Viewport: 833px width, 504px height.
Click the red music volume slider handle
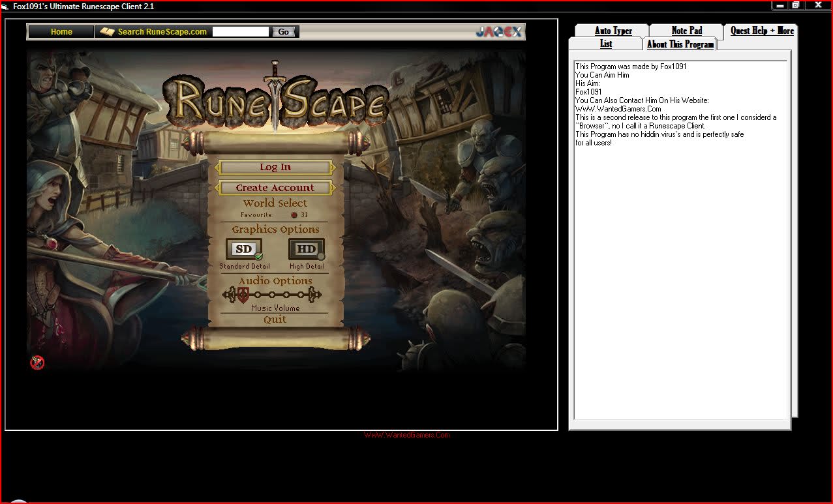(243, 295)
